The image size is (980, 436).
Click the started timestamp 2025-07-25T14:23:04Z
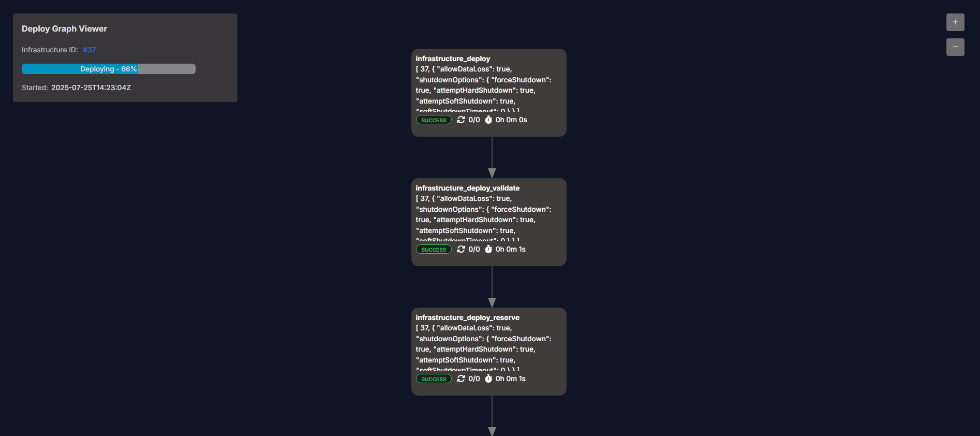coord(91,88)
